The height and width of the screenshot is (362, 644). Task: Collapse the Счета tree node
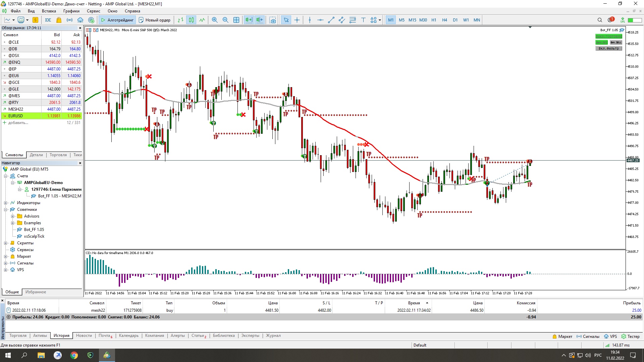click(x=6, y=176)
